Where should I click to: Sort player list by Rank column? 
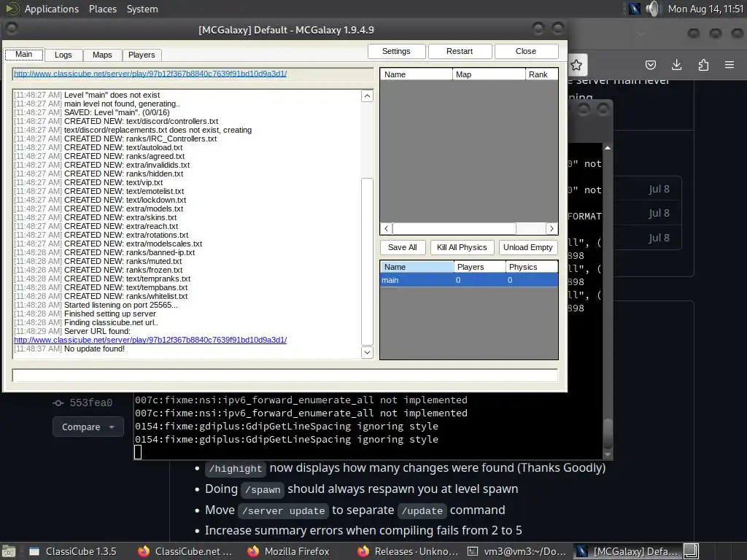click(x=542, y=74)
